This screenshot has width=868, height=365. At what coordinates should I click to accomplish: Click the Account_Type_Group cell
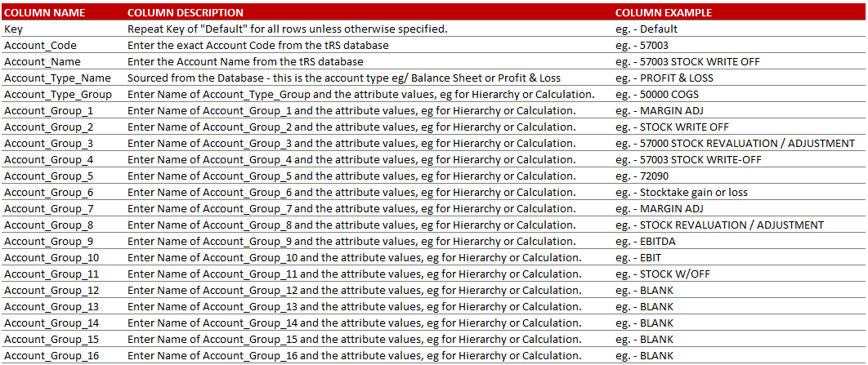click(x=58, y=94)
